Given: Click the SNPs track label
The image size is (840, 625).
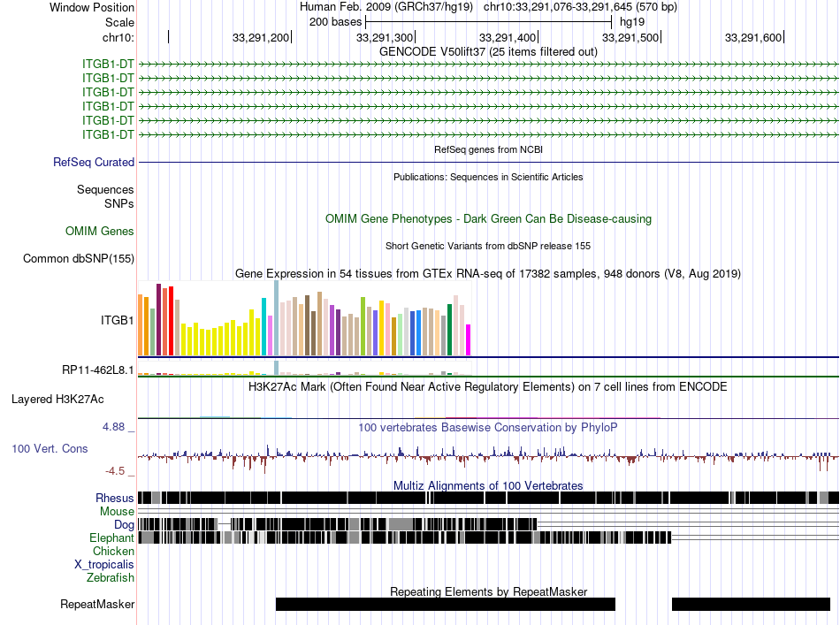Looking at the screenshot, I should (119, 203).
